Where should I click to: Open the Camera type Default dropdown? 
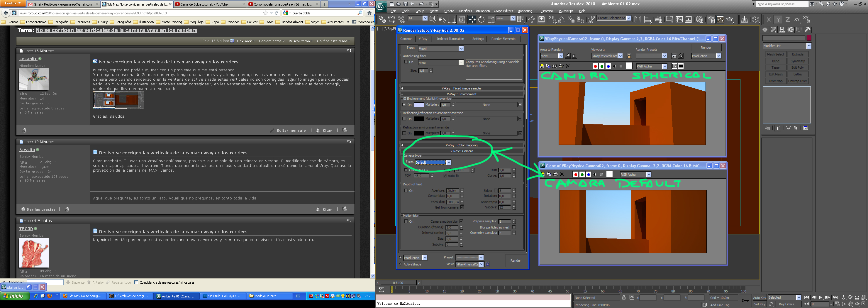[433, 163]
